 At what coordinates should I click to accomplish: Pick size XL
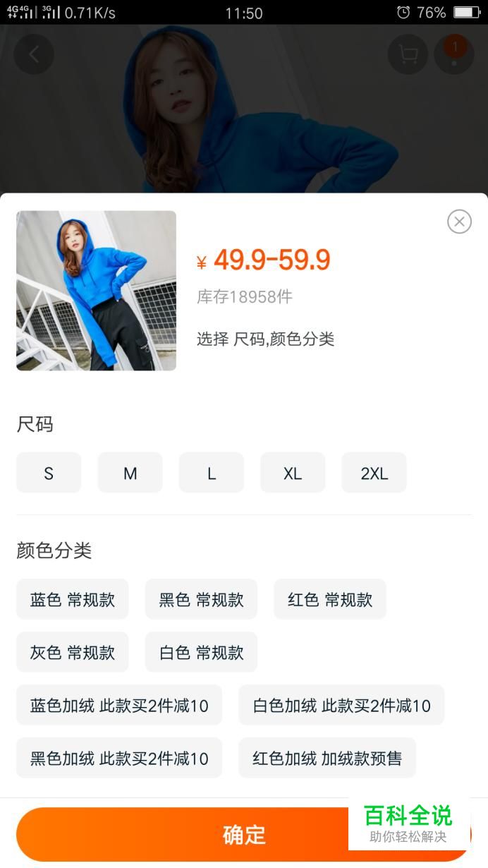[293, 473]
